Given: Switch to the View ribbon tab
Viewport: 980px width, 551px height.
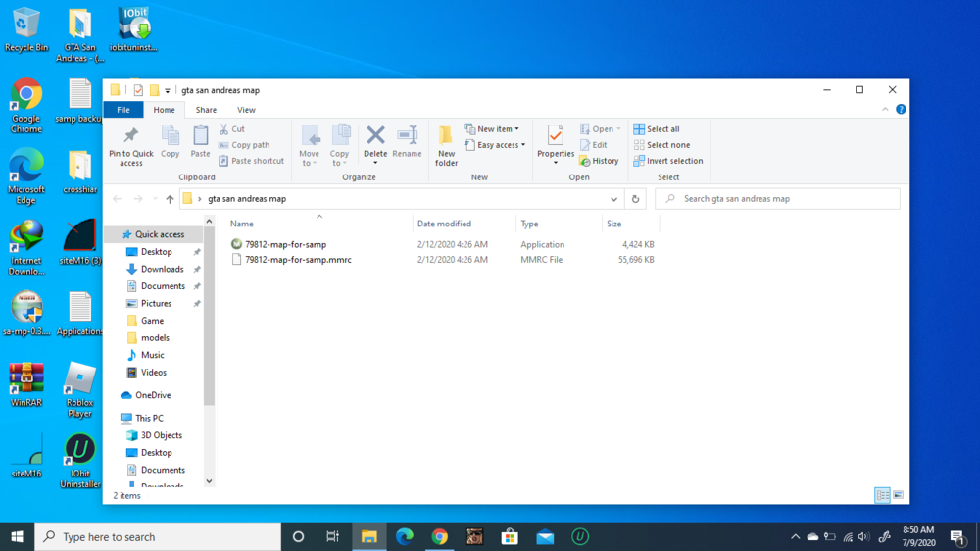Looking at the screenshot, I should click(x=246, y=110).
